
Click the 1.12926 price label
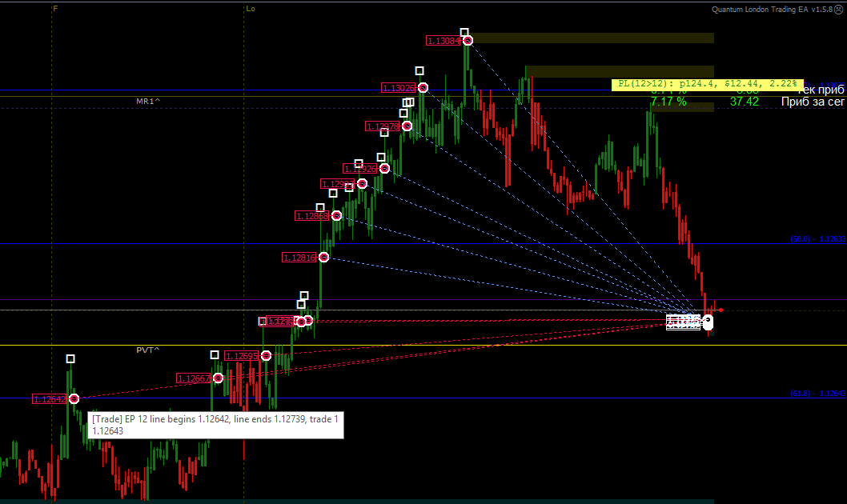coord(360,169)
